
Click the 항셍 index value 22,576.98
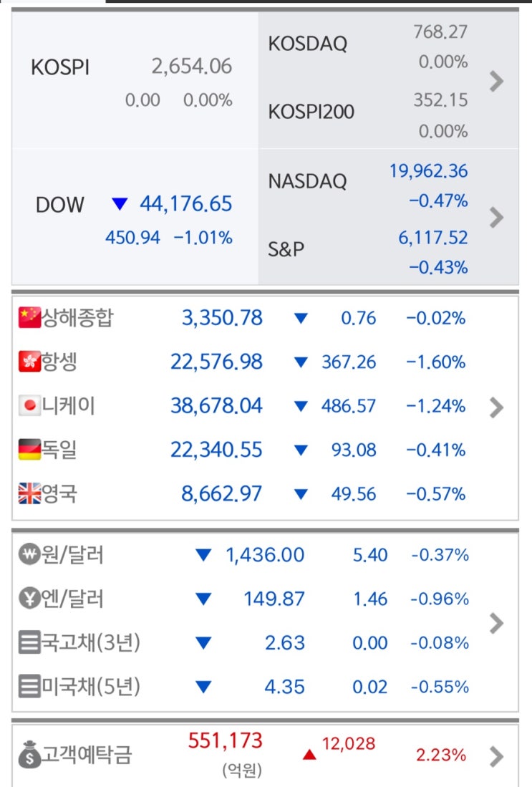[x=216, y=362]
